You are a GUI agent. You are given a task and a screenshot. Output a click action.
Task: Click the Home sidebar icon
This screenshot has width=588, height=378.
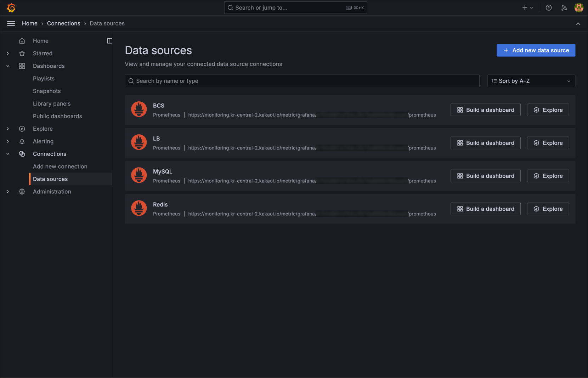(22, 41)
